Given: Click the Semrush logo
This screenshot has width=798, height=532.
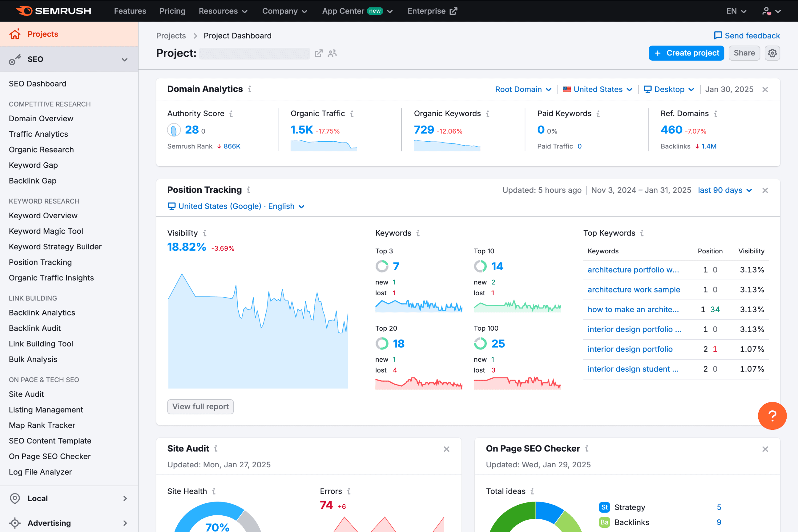Looking at the screenshot, I should coord(54,11).
